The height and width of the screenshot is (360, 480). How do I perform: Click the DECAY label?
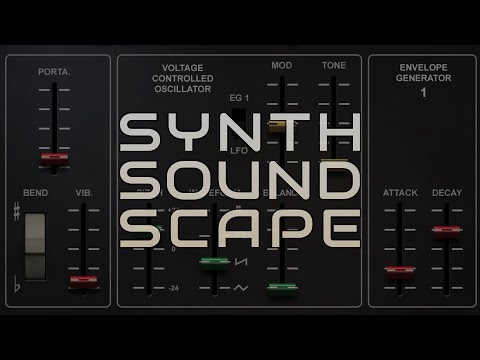click(447, 193)
